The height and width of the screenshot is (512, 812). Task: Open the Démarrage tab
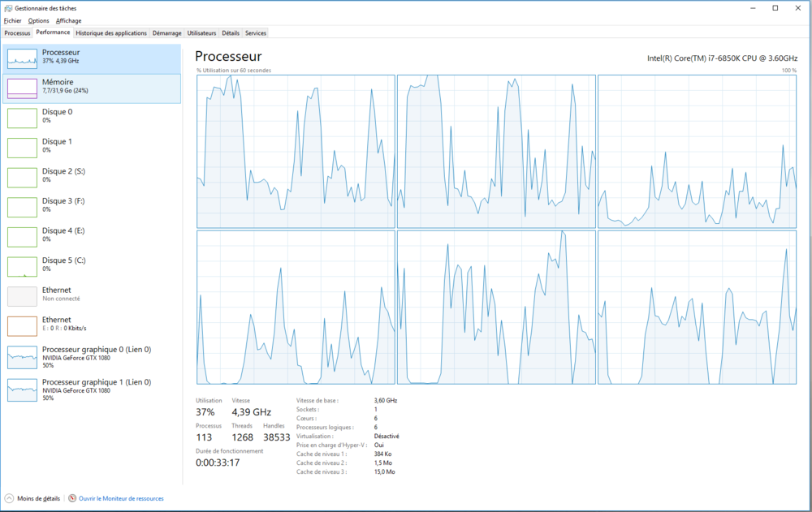click(166, 32)
